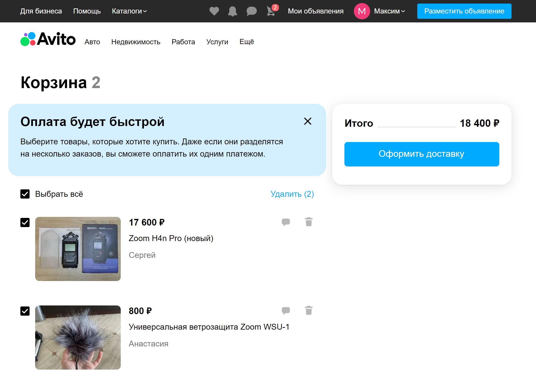Screen dimensions: 536x392
Task: Message seller of Zoom H4n Pro
Action: [286, 222]
